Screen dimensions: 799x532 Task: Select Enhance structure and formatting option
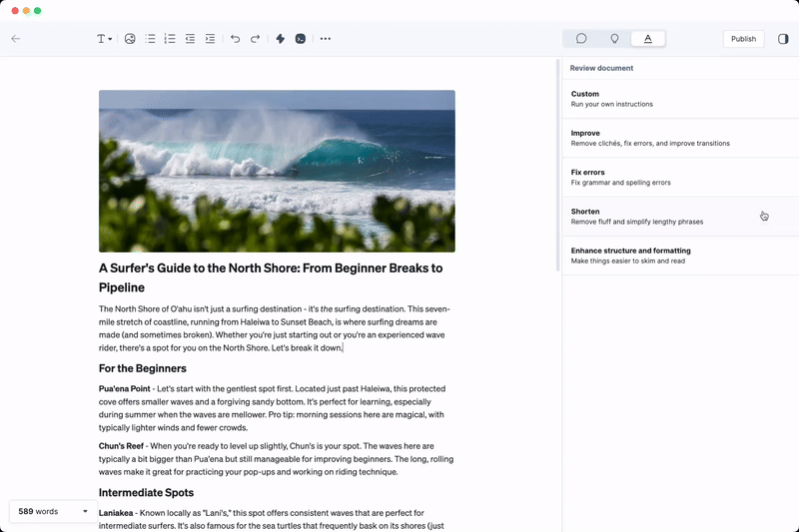680,256
